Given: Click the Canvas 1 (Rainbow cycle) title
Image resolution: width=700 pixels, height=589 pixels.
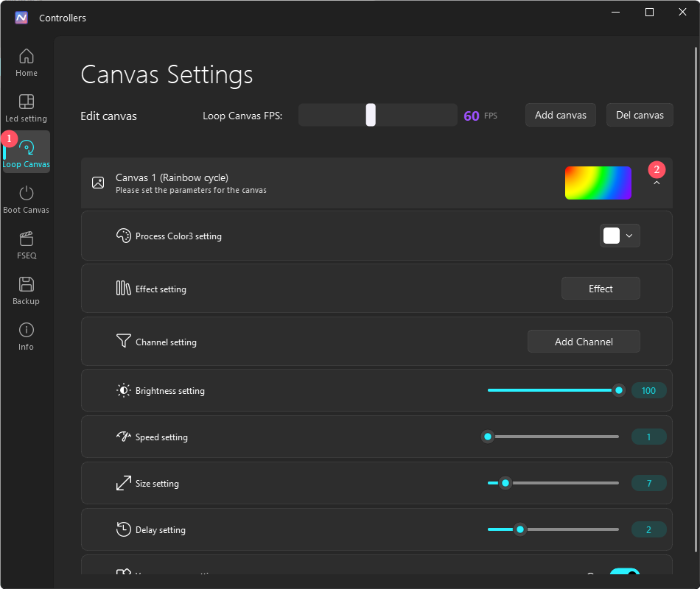Looking at the screenshot, I should (x=172, y=177).
